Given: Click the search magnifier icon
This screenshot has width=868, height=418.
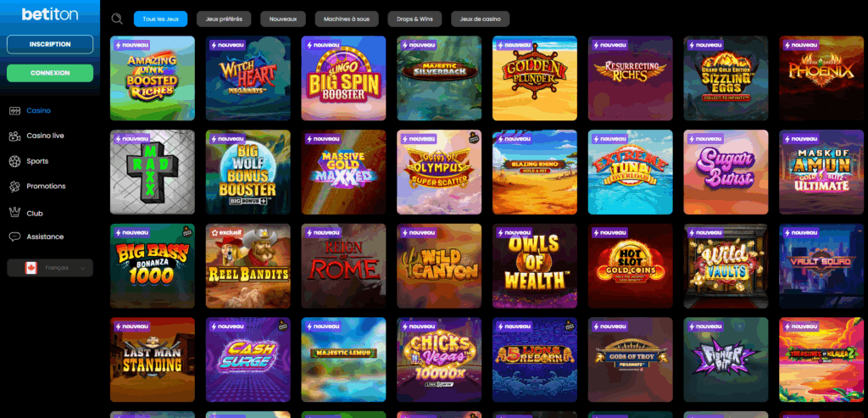Looking at the screenshot, I should click(117, 19).
